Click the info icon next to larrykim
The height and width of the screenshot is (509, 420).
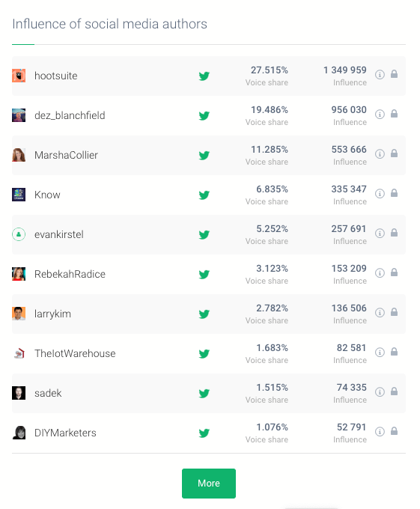(380, 313)
